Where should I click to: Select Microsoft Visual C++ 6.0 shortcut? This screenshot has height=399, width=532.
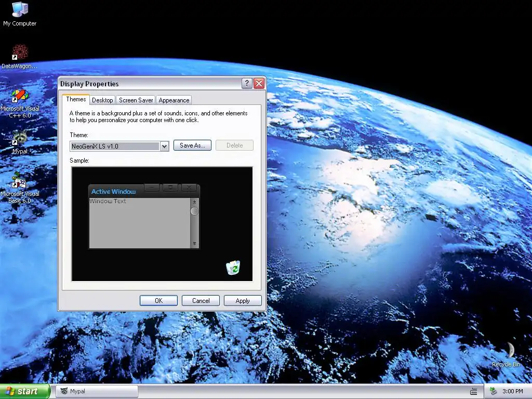click(20, 103)
